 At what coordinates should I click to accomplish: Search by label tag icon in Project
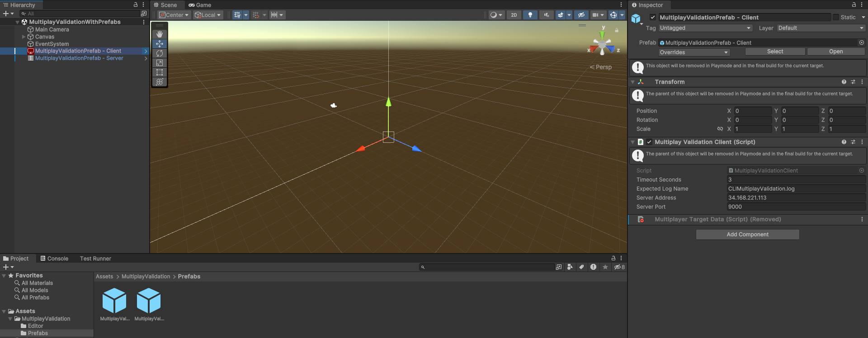point(581,267)
